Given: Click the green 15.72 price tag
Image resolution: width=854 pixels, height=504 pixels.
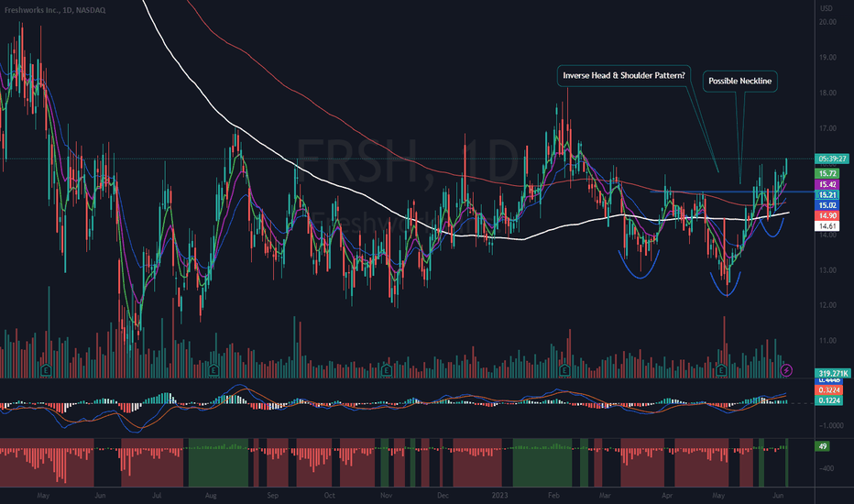Looking at the screenshot, I should point(827,174).
